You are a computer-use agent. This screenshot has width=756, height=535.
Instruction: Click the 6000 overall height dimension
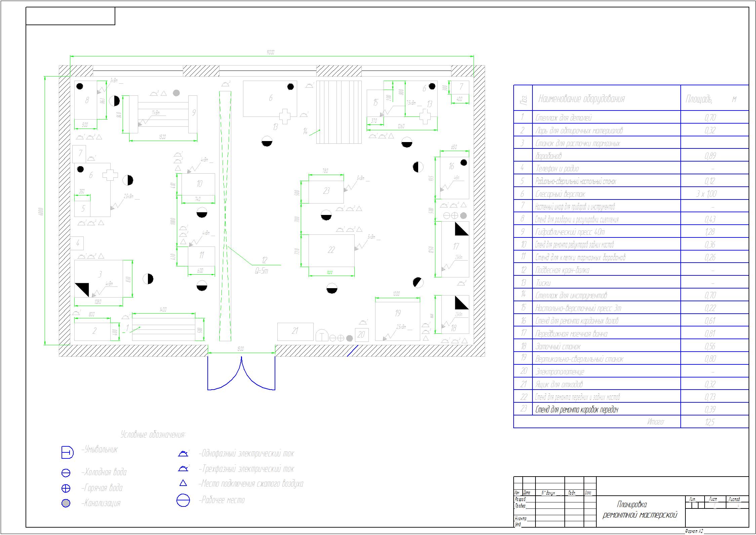click(x=41, y=211)
